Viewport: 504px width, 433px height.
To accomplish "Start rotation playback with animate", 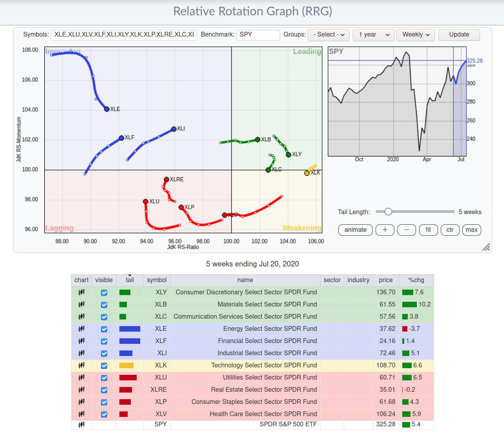I will click(x=355, y=230).
